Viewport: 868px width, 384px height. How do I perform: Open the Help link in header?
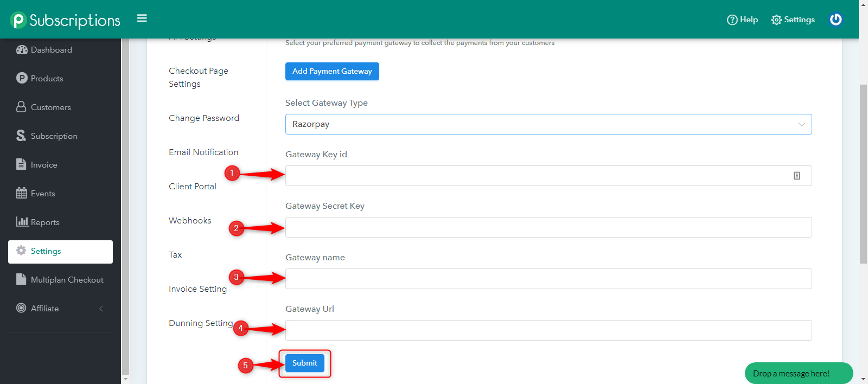tap(743, 20)
